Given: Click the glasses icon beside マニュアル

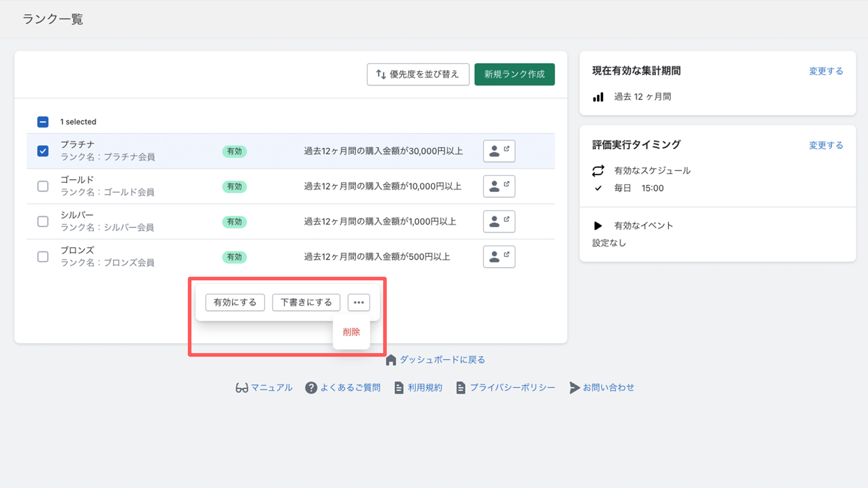Looking at the screenshot, I should click(x=242, y=388).
